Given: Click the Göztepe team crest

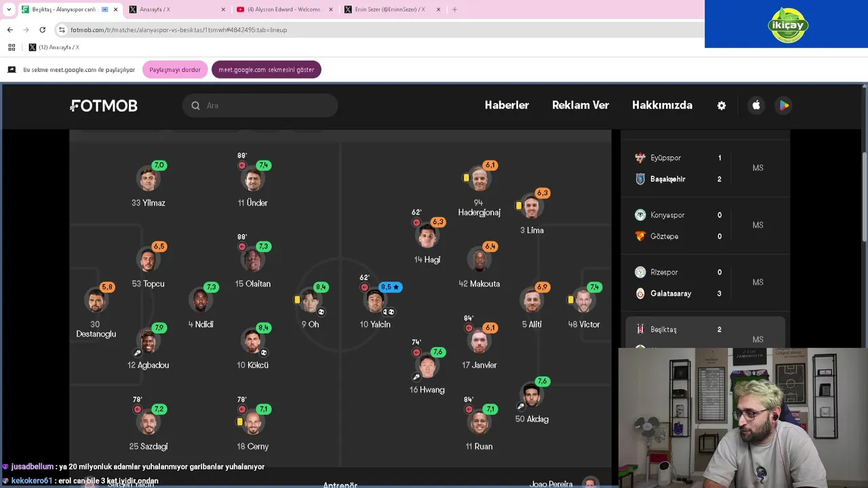Looking at the screenshot, I should 640,237.
